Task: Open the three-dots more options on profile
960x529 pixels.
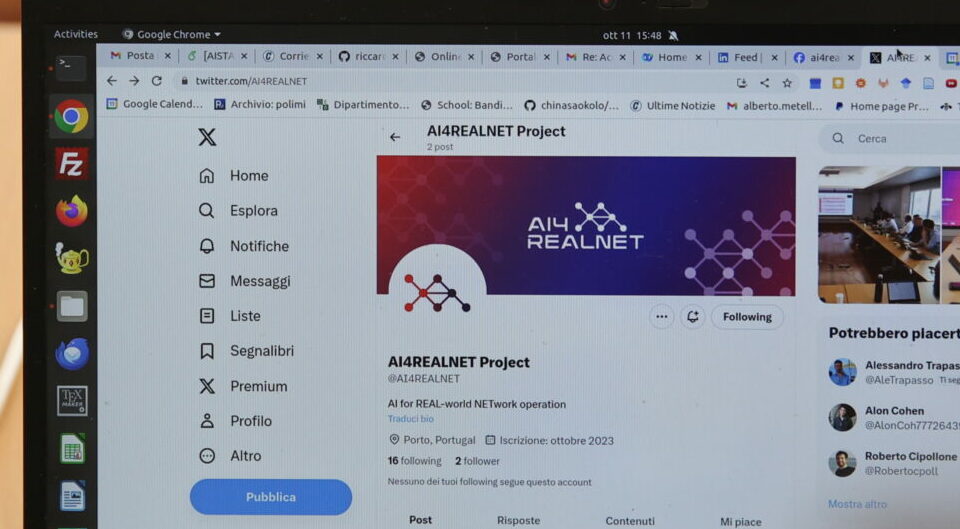Action: pyautogui.click(x=662, y=317)
